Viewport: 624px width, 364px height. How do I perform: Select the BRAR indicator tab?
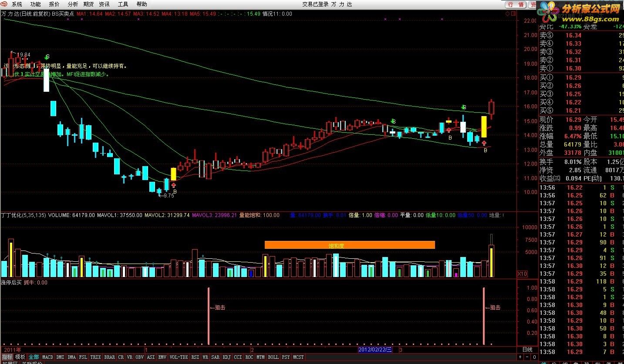pyautogui.click(x=109, y=357)
